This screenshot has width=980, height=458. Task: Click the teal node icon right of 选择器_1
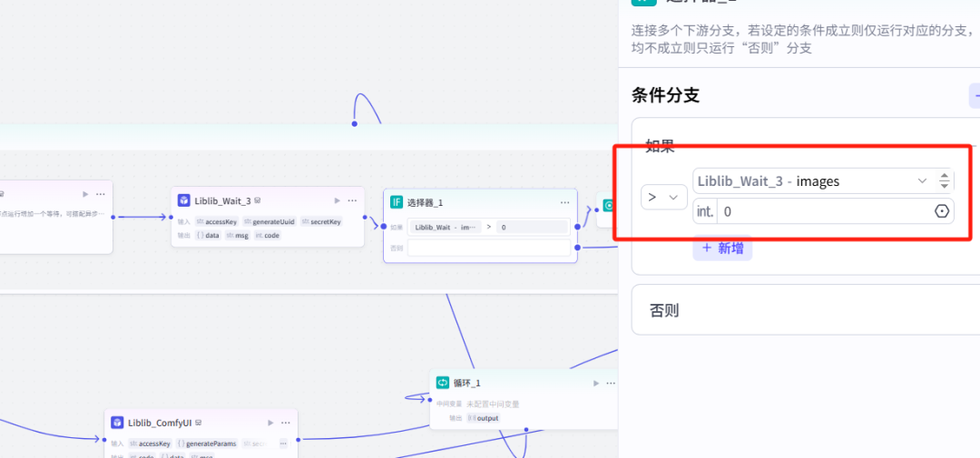point(610,205)
